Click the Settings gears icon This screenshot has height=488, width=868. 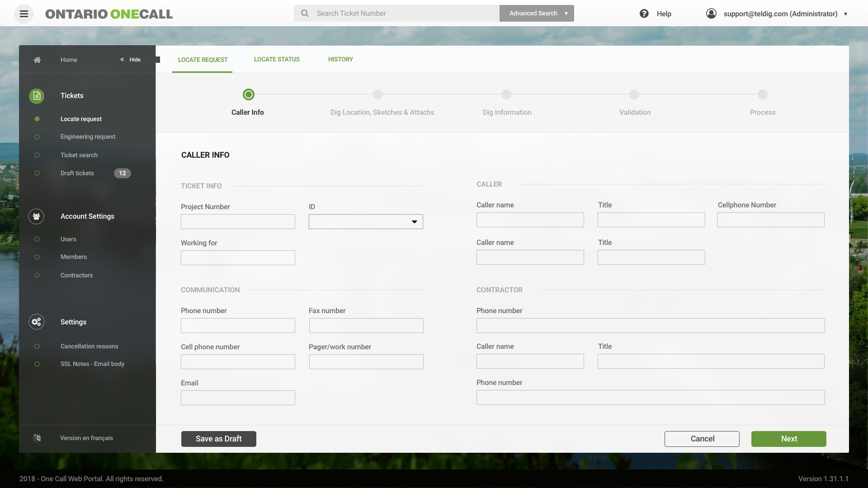tap(36, 322)
